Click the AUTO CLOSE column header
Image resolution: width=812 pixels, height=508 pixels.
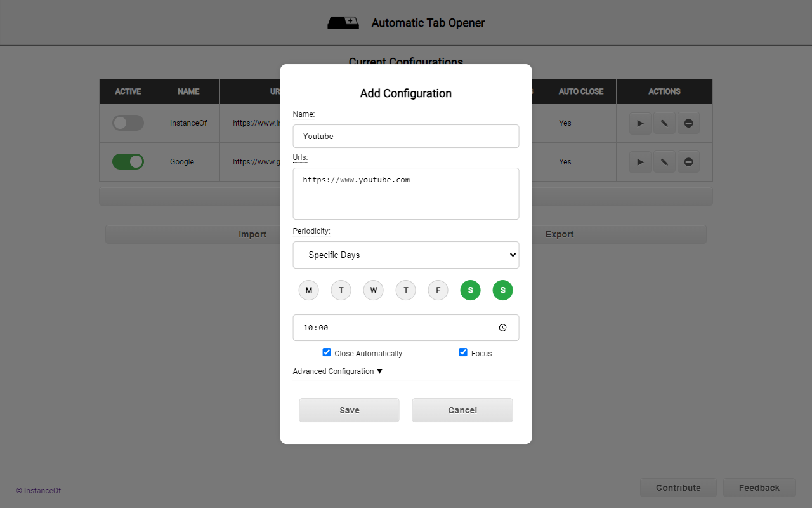click(x=581, y=91)
